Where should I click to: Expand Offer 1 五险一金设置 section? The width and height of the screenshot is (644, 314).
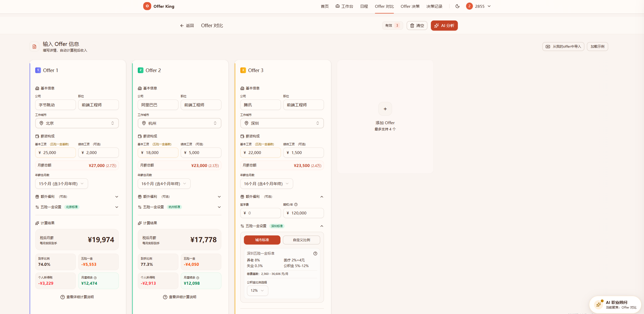(117, 207)
